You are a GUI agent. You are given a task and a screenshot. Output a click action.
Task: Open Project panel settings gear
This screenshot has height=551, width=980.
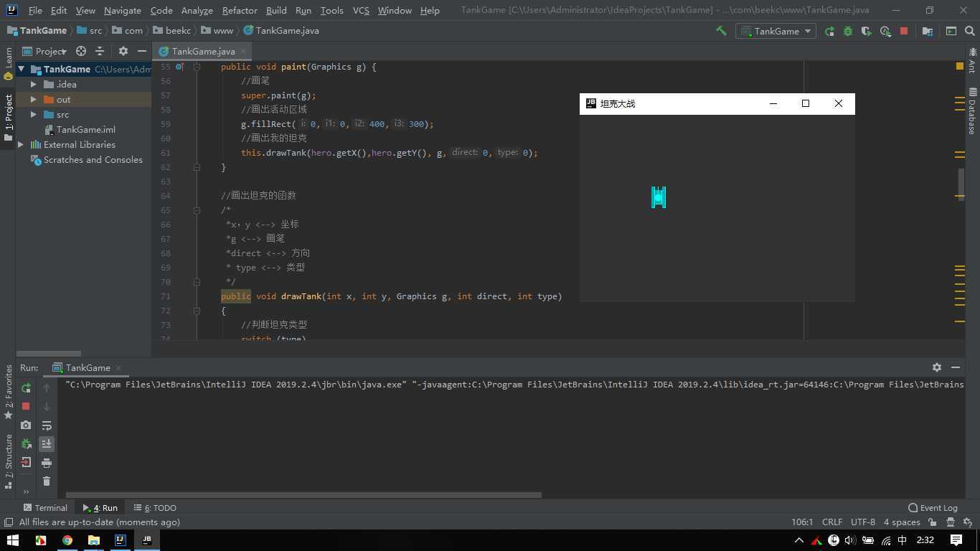tap(123, 51)
